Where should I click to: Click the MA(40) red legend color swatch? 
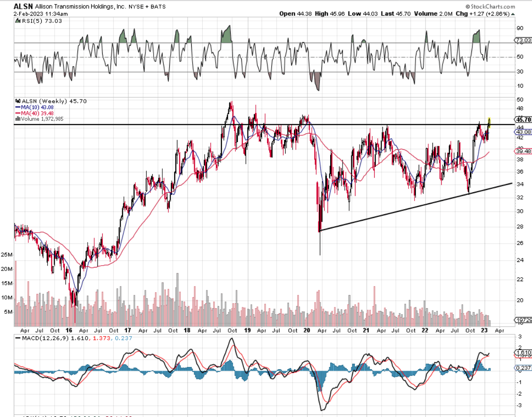[x=17, y=113]
